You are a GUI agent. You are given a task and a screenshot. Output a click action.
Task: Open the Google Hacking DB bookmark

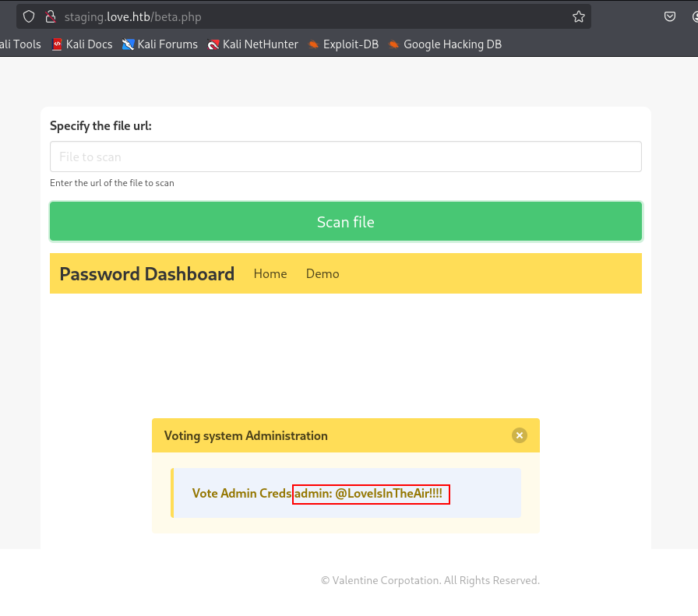tap(445, 44)
